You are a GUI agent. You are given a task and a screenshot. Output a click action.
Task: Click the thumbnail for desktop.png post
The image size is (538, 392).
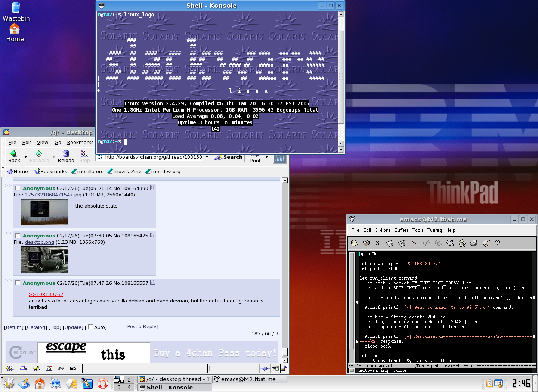coord(44,260)
